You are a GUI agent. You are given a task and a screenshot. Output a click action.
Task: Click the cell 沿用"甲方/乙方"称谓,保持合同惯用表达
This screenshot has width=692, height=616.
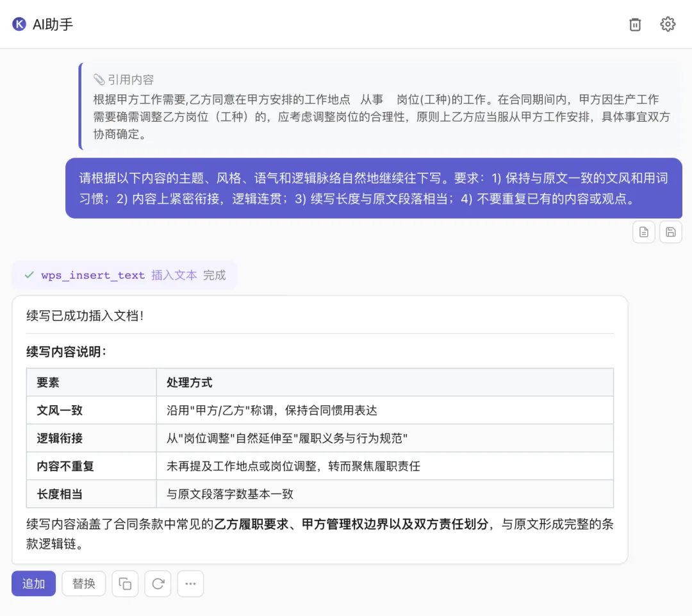(x=385, y=410)
